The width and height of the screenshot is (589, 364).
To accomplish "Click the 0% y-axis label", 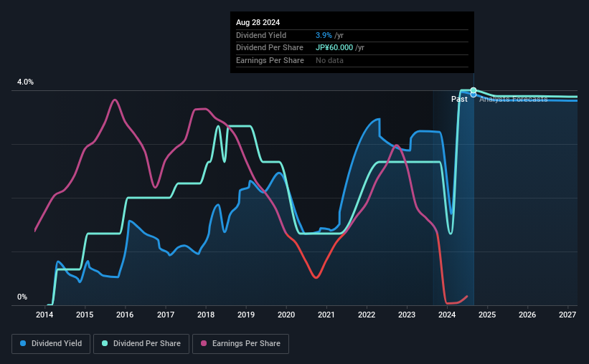I will 22,297.
